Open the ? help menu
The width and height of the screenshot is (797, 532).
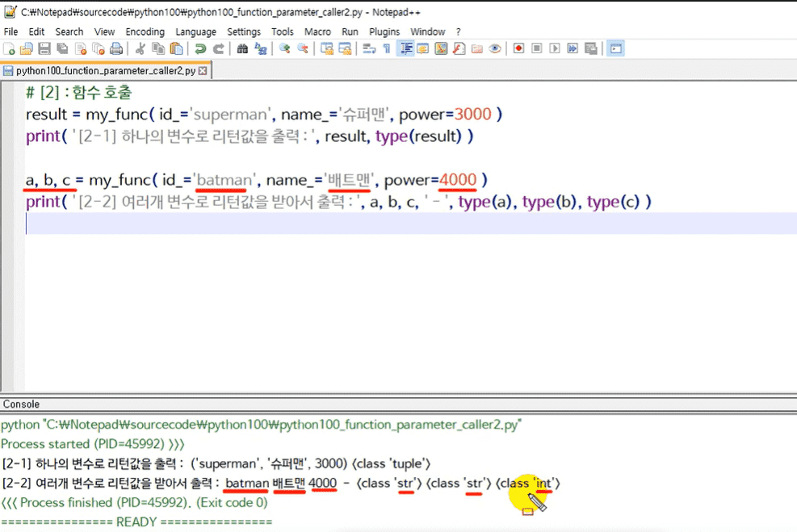click(x=458, y=31)
